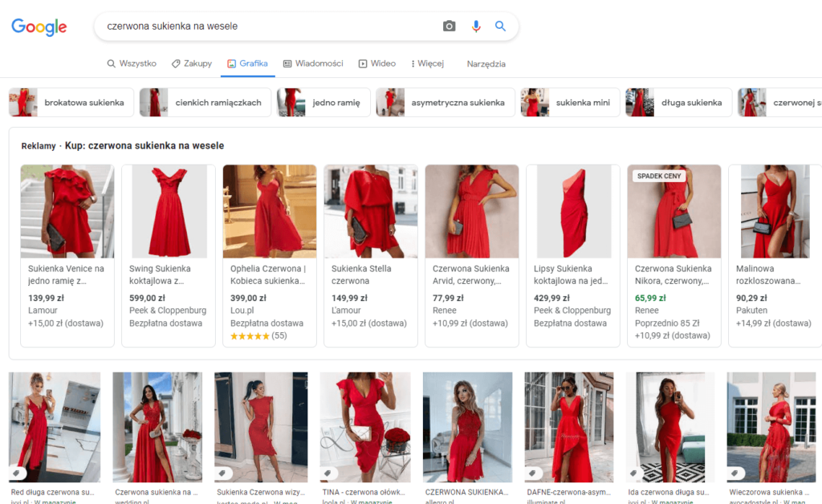Open Wieczorowa sukienka image result

point(771,427)
